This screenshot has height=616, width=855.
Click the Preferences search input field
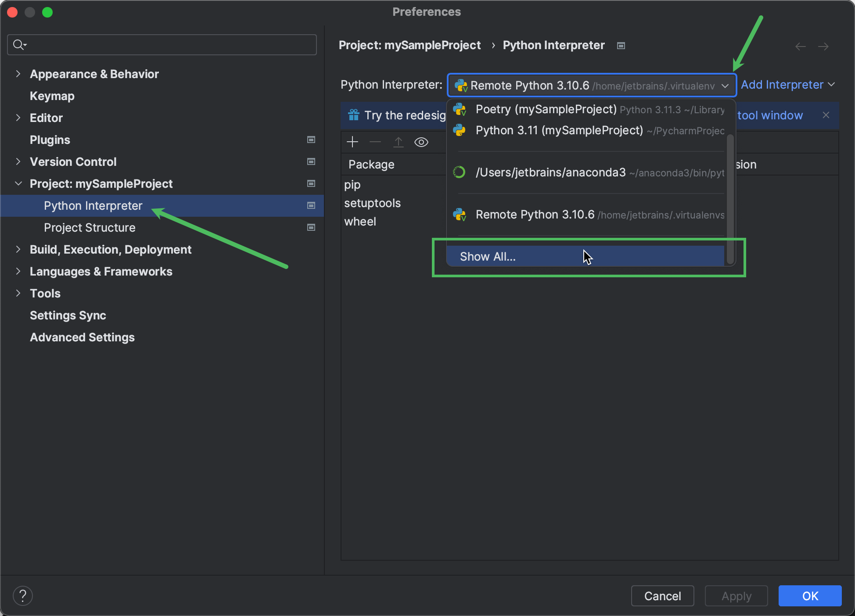(163, 45)
